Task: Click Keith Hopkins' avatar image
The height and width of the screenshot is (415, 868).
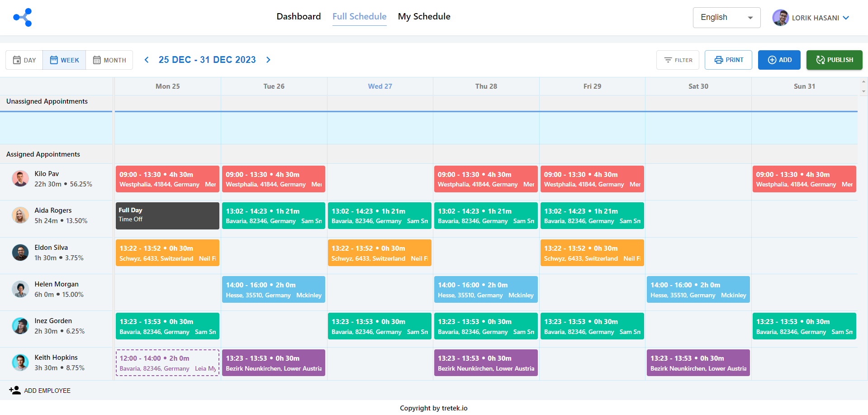Action: pyautogui.click(x=20, y=363)
